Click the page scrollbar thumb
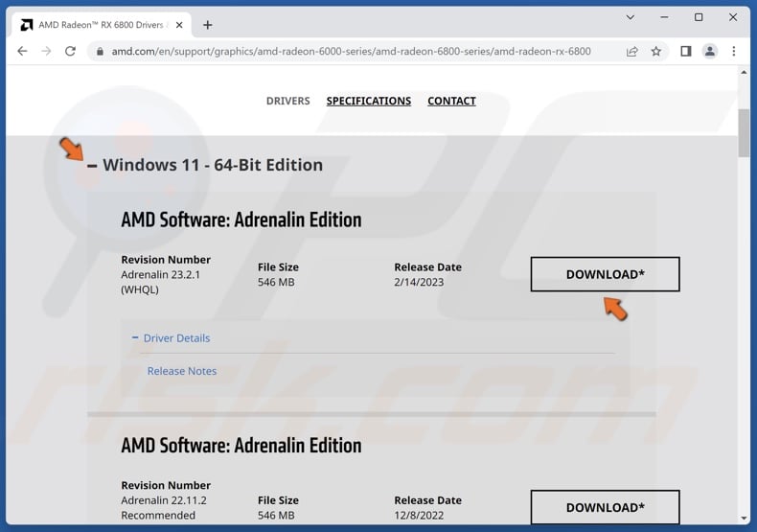The height and width of the screenshot is (532, 757). (744, 132)
